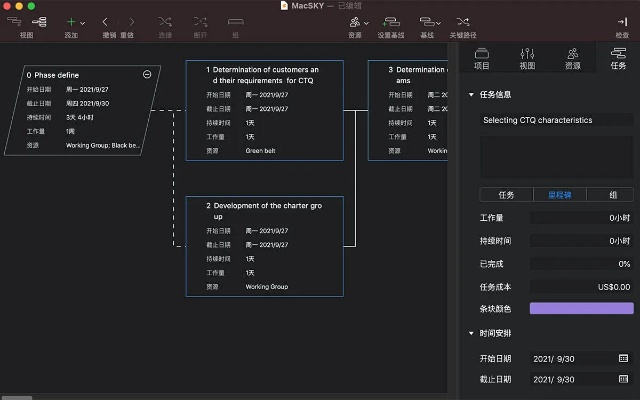The image size is (640, 400).
Task: Click the purple bar color (条块颜色) swatch
Action: (581, 308)
